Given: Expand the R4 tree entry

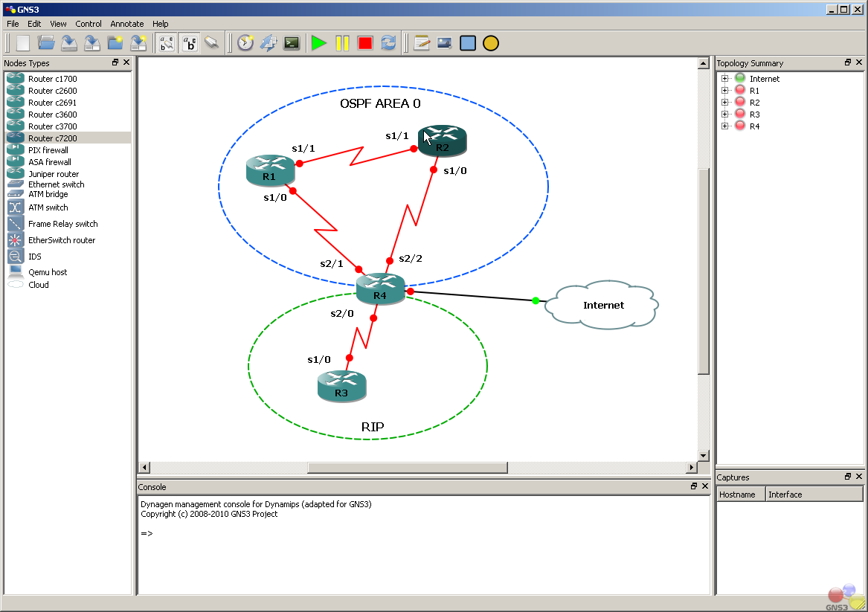Looking at the screenshot, I should 724,126.
